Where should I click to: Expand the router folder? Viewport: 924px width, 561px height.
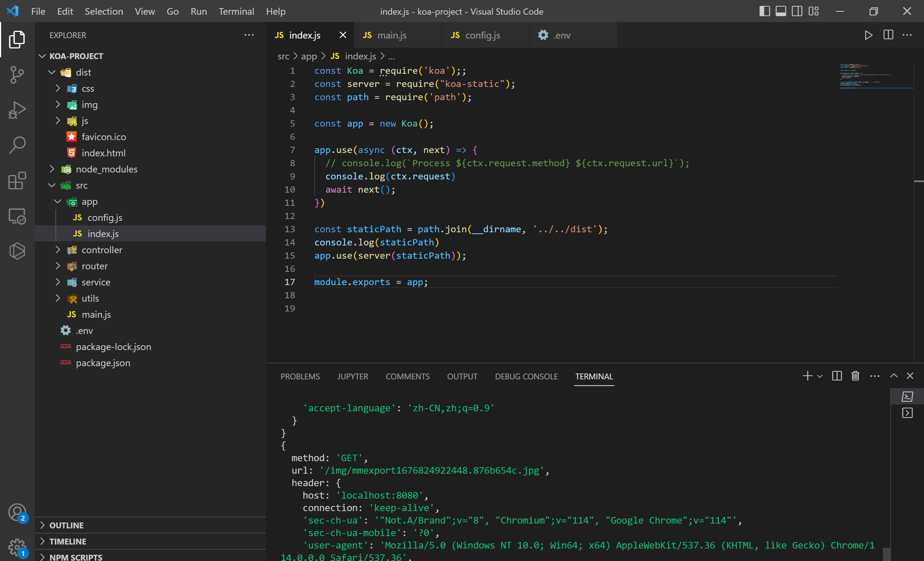58,266
